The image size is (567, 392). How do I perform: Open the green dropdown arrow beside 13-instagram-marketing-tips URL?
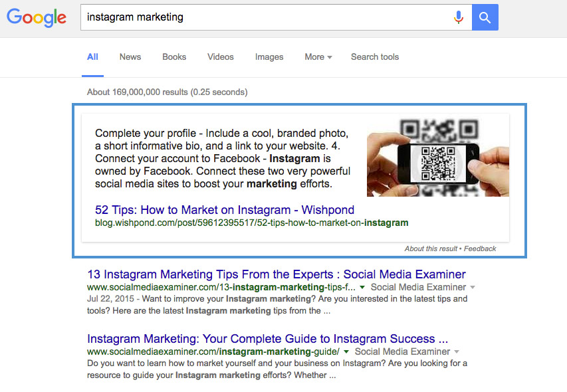coord(362,287)
